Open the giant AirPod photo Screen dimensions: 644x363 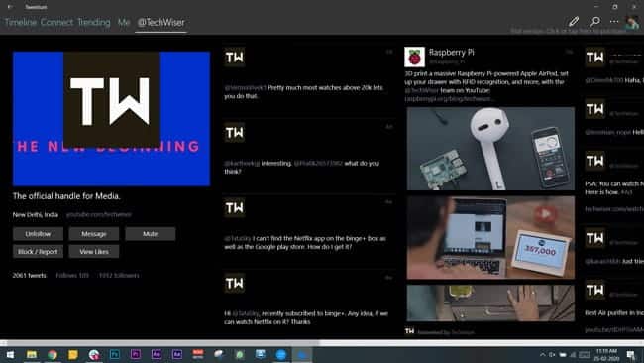point(490,149)
